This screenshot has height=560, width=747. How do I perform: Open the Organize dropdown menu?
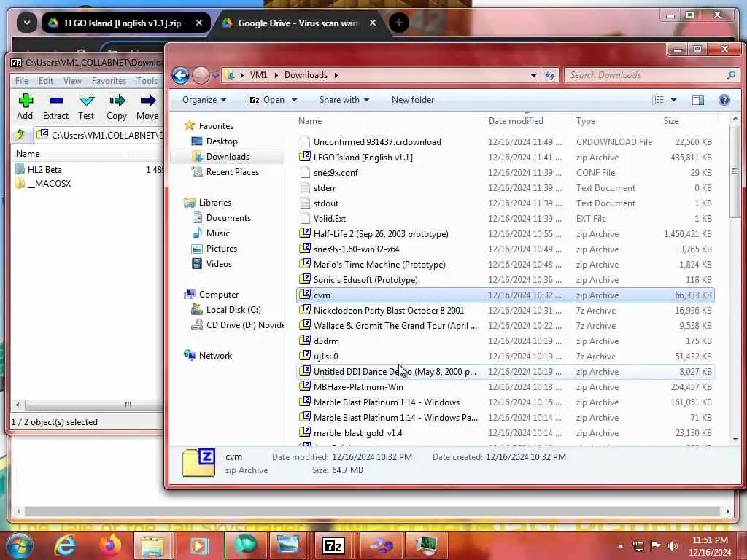[x=204, y=99]
